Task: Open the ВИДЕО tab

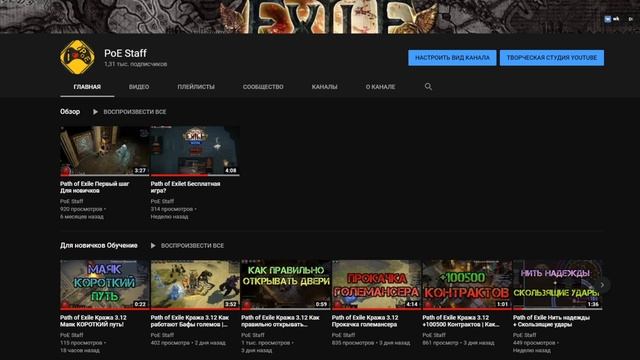Action: click(x=139, y=87)
